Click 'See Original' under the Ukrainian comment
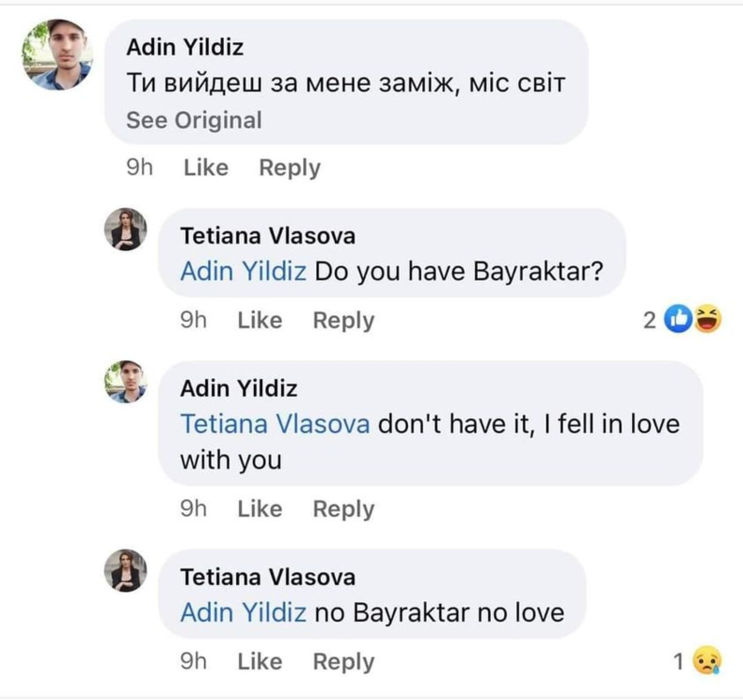 click(194, 120)
